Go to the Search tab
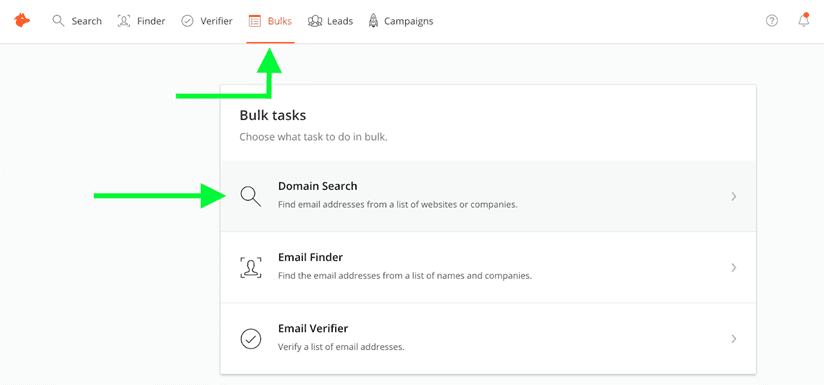 click(x=77, y=21)
